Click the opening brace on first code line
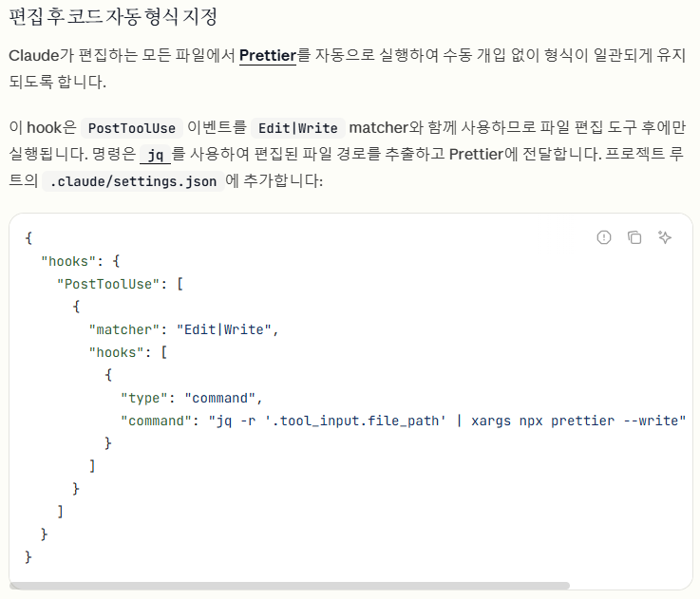The width and height of the screenshot is (700, 599). 28,237
